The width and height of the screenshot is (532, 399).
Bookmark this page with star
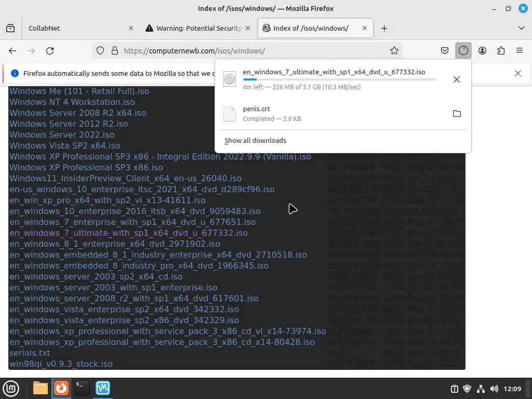pyautogui.click(x=394, y=51)
